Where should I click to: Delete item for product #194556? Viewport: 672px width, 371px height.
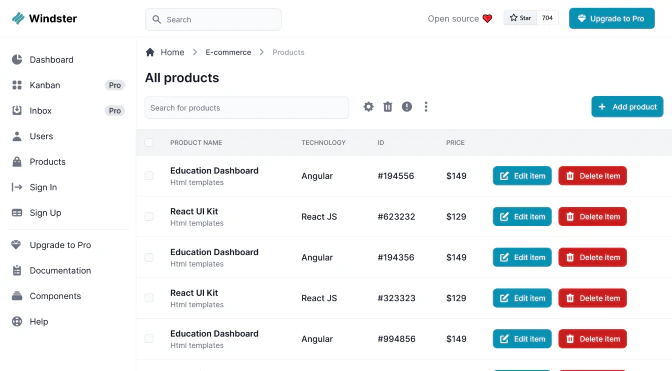point(592,176)
